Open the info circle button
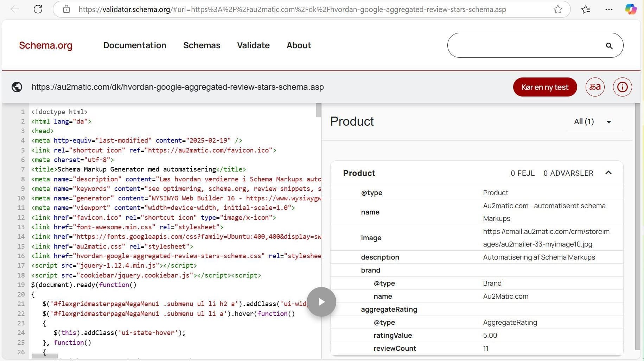Viewport: 644px width, 361px height. 622,87
